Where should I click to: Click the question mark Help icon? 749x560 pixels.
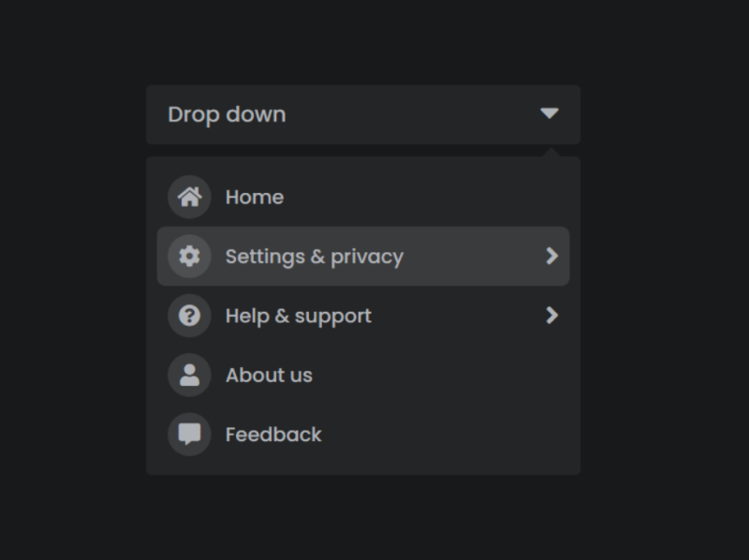tap(190, 316)
